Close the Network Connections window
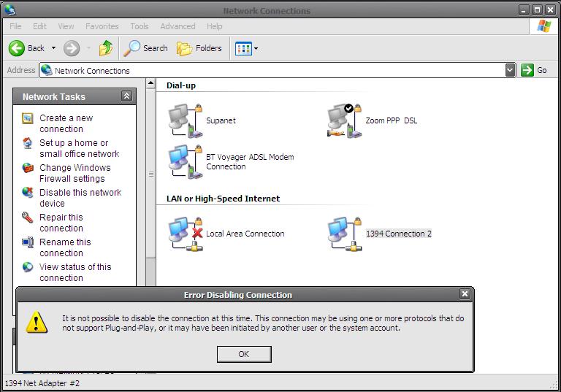561x392 pixels. coord(550,10)
